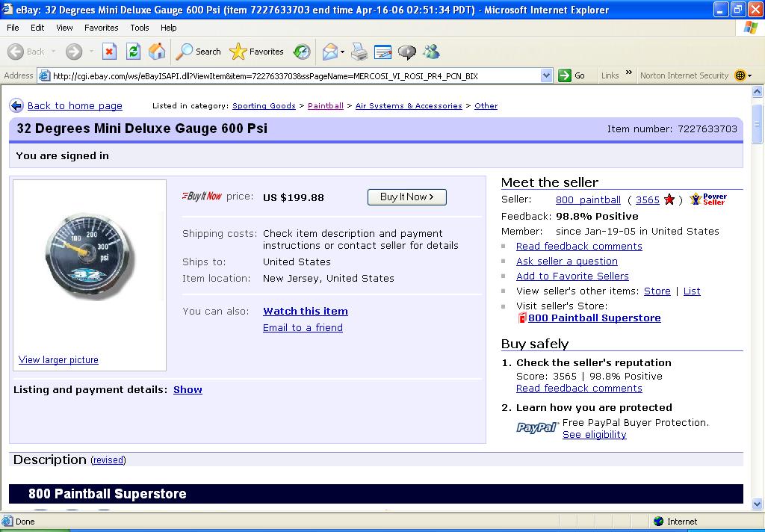
Task: Click the Windows flag logo throbber
Action: click(x=750, y=28)
